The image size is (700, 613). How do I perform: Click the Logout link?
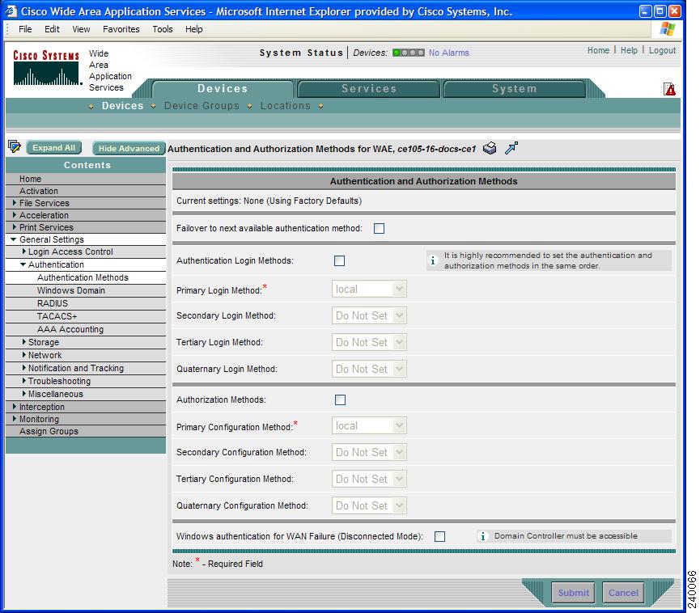coord(662,50)
